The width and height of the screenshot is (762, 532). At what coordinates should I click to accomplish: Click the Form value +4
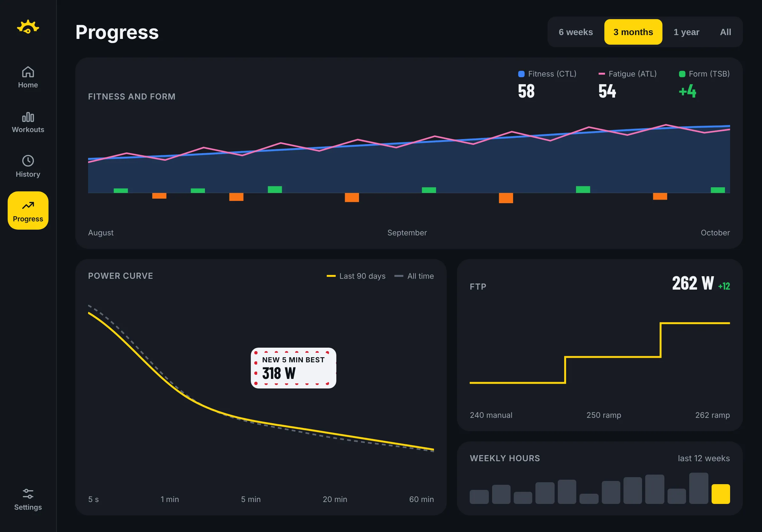click(x=687, y=91)
